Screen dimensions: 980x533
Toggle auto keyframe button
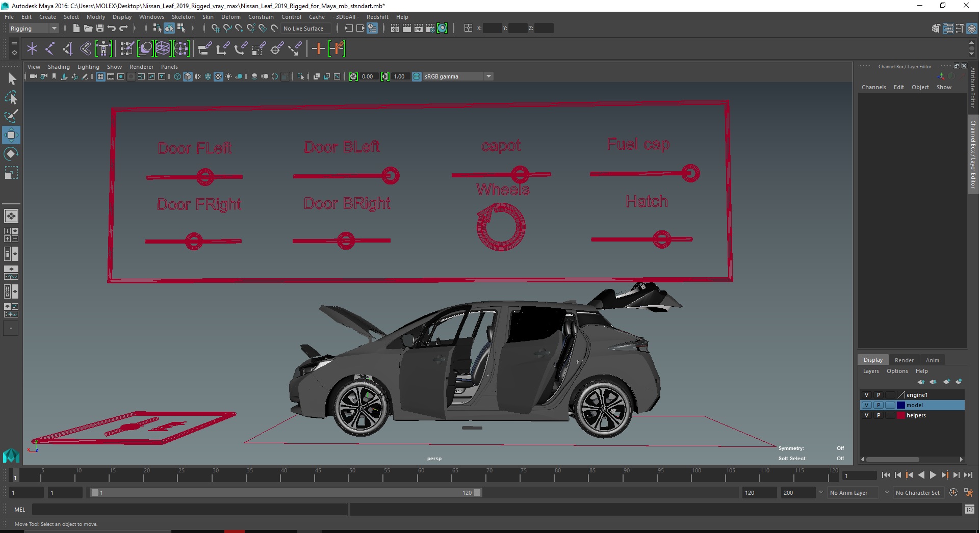pyautogui.click(x=953, y=493)
